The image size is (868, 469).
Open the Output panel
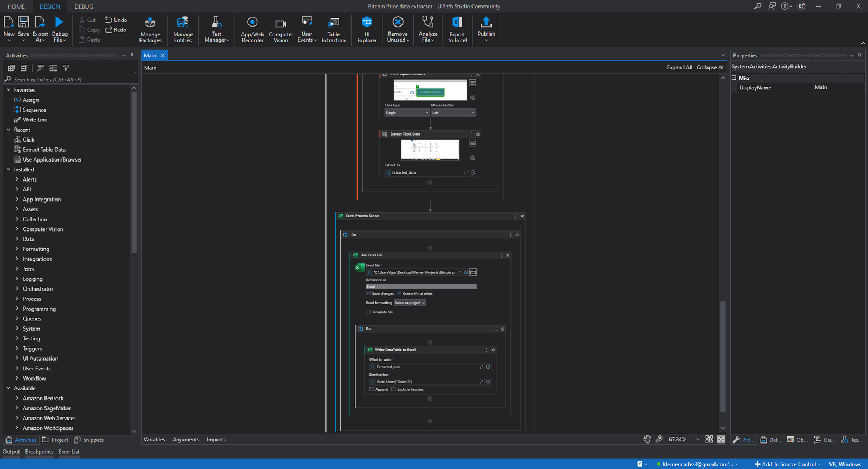tap(11, 452)
